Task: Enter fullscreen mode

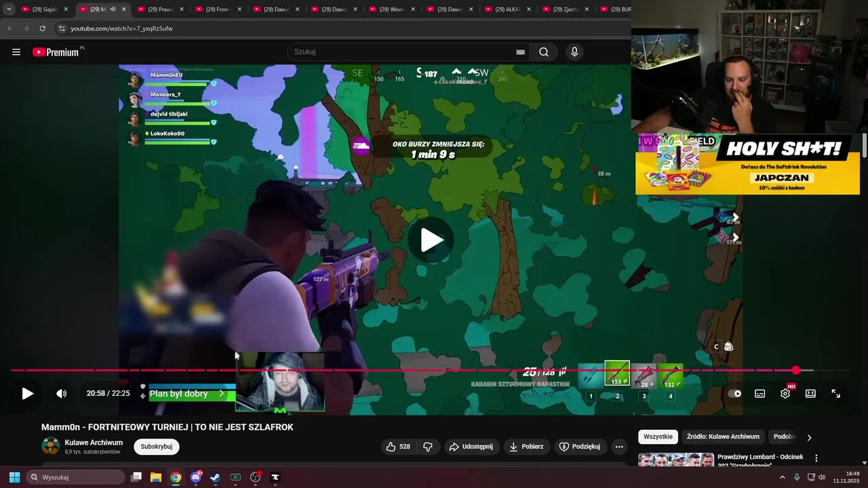Action: click(836, 394)
